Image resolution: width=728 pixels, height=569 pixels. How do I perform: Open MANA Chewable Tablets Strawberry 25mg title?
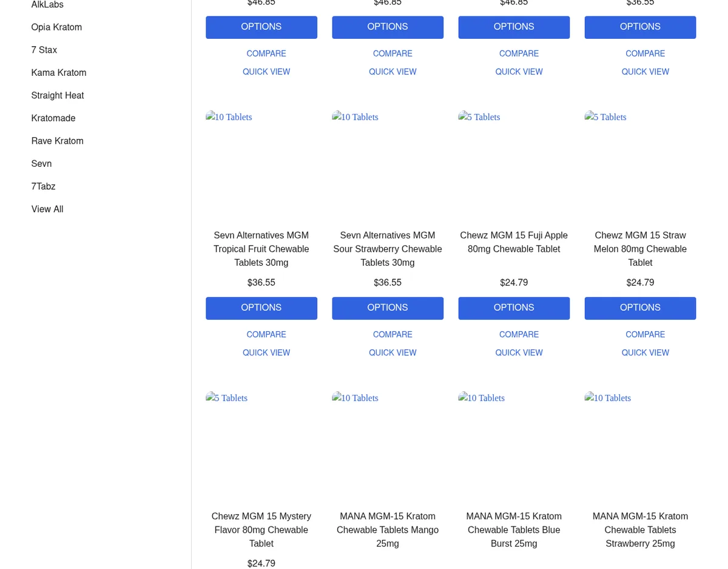[640, 530]
